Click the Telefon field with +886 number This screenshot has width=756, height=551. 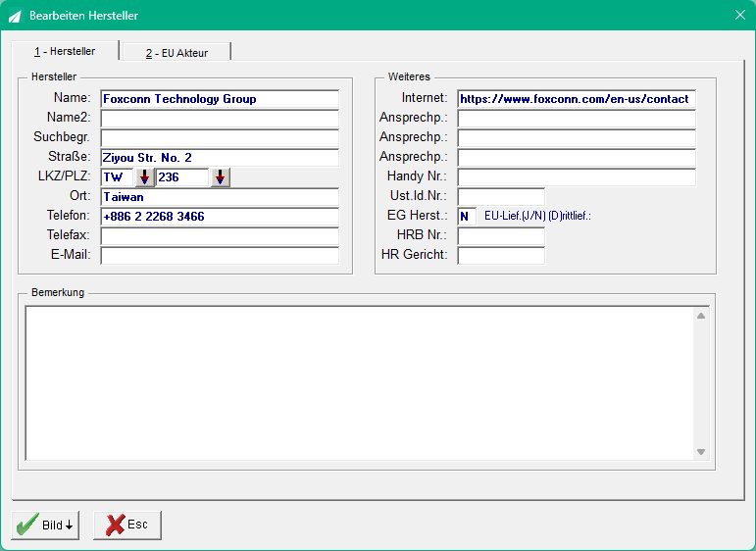220,217
